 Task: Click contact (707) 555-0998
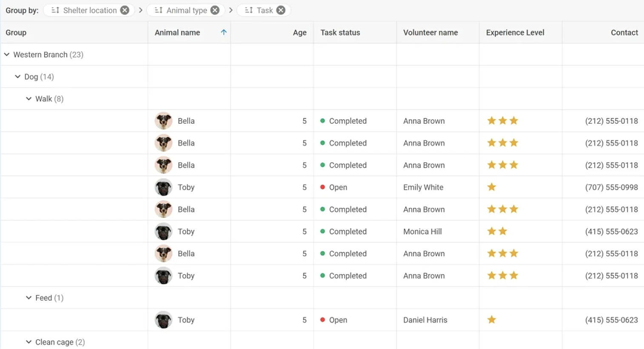[612, 187]
